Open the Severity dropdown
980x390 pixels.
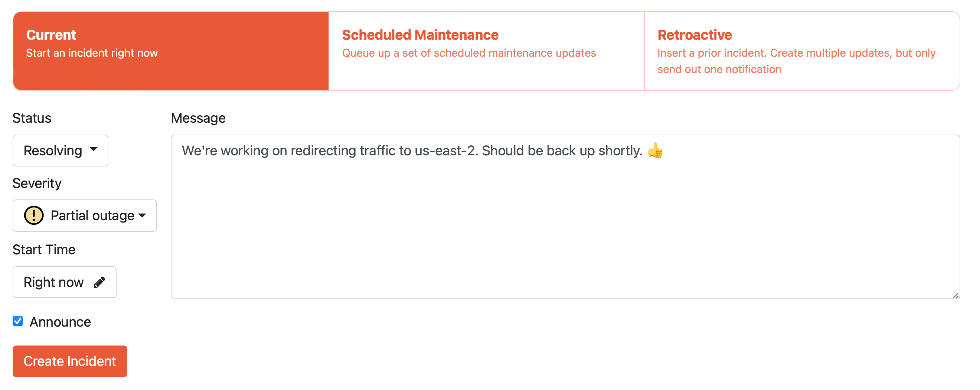[x=85, y=215]
